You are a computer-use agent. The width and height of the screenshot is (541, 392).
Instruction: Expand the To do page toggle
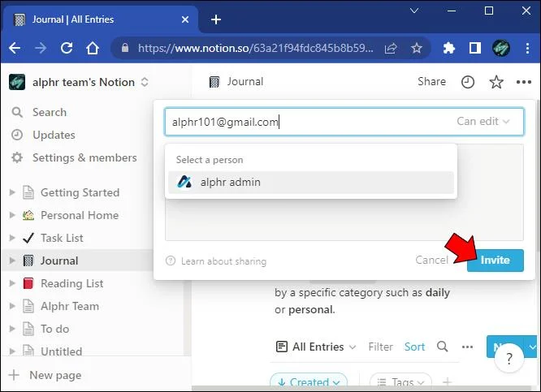pyautogui.click(x=12, y=329)
